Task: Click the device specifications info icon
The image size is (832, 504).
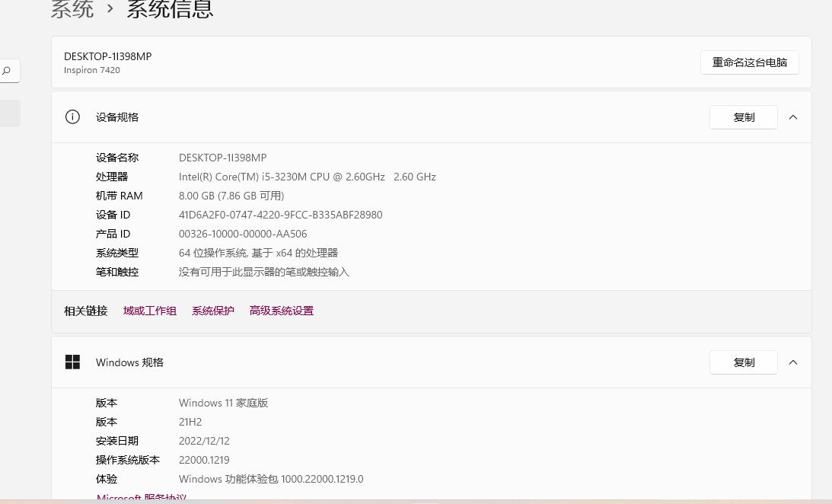Action: point(72,116)
